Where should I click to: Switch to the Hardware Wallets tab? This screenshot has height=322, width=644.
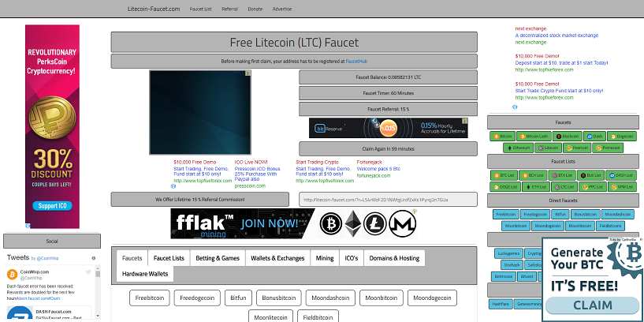click(145, 274)
